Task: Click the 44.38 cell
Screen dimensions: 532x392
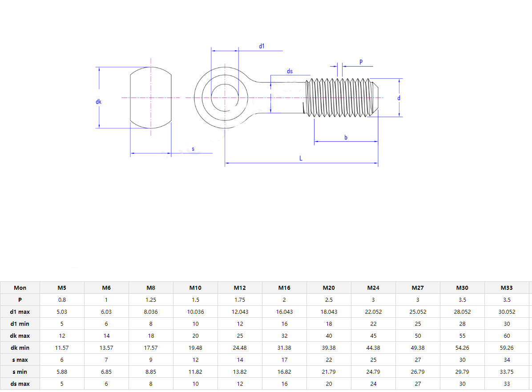Action: coord(373,348)
